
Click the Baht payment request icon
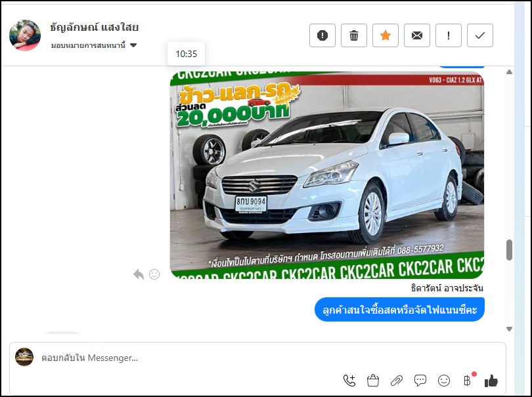pos(468,381)
